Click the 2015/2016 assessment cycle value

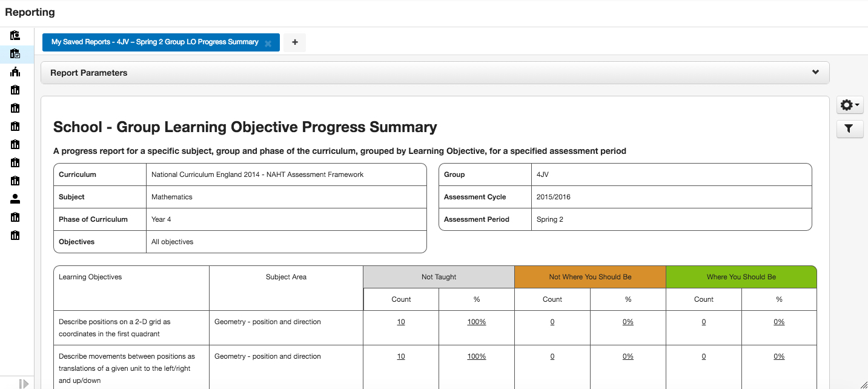coord(554,197)
